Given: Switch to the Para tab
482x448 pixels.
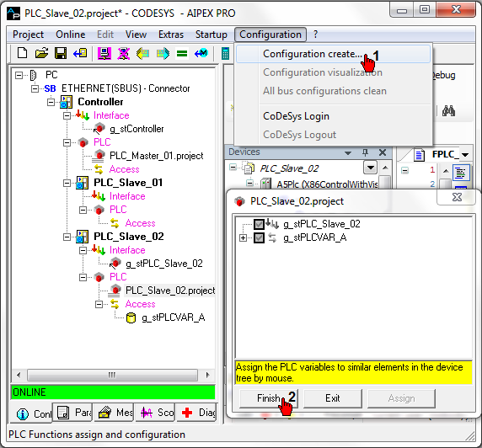Looking at the screenshot, I should pyautogui.click(x=73, y=413).
